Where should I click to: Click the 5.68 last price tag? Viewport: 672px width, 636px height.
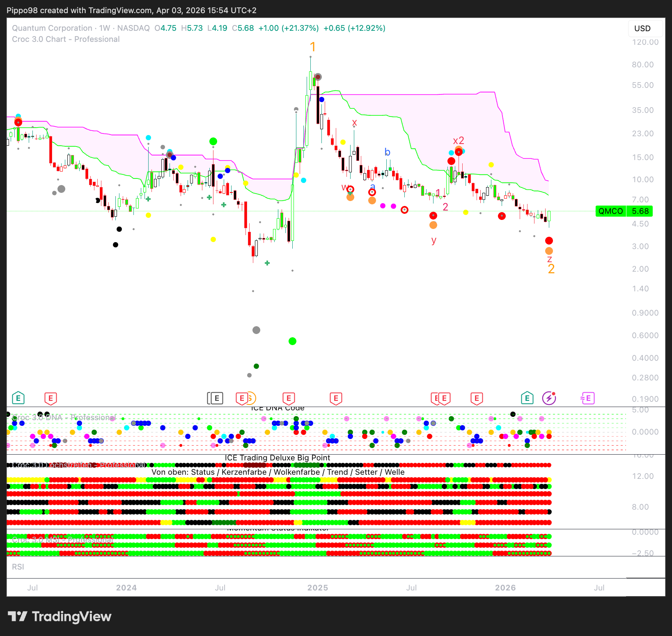(640, 211)
